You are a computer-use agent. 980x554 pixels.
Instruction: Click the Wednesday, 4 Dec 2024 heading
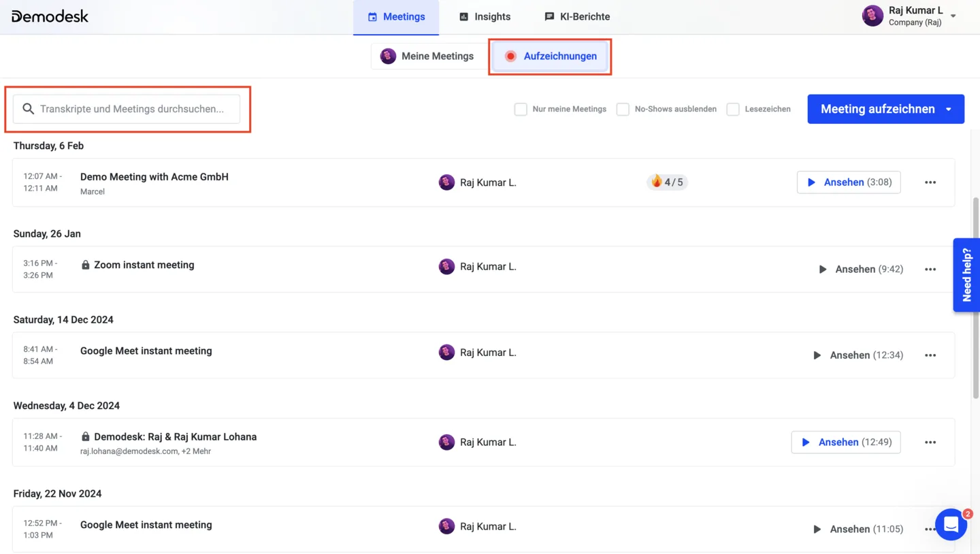pos(67,406)
